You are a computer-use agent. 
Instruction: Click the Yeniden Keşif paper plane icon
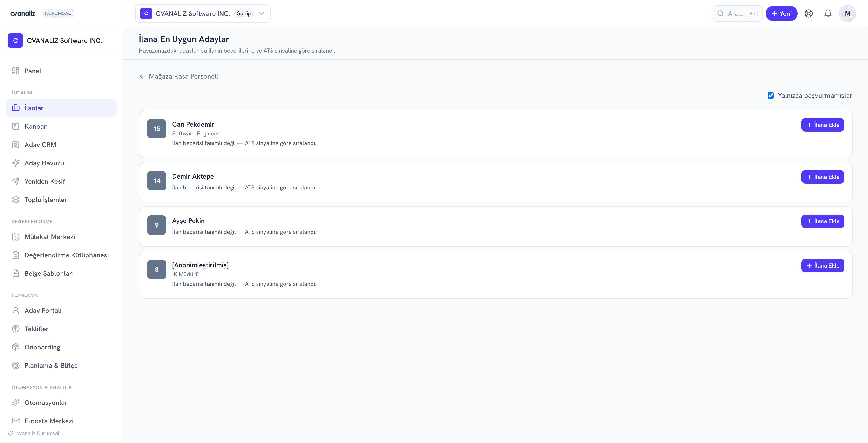pyautogui.click(x=15, y=181)
